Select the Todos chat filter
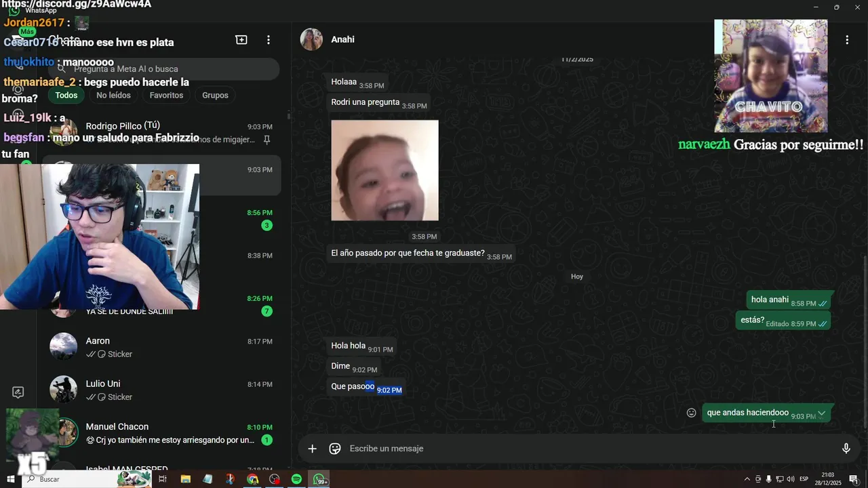 coord(66,96)
